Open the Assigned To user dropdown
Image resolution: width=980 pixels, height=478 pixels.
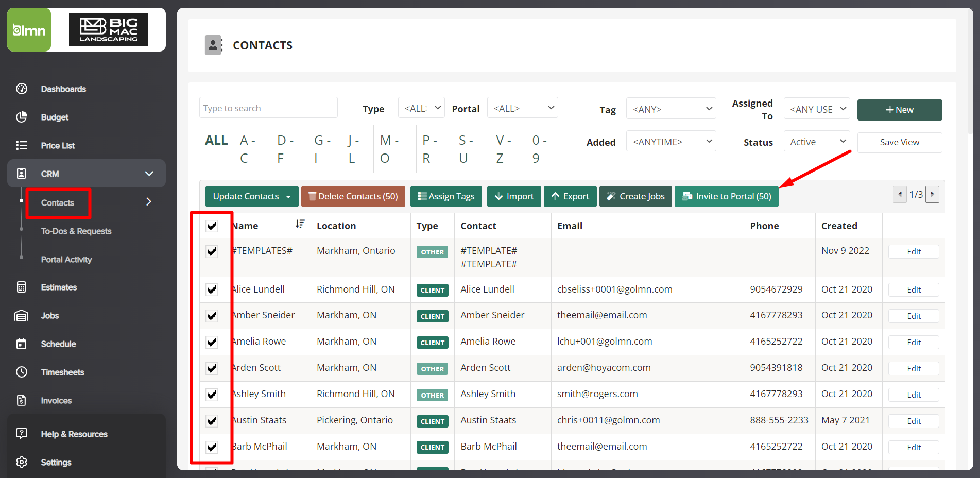(817, 109)
